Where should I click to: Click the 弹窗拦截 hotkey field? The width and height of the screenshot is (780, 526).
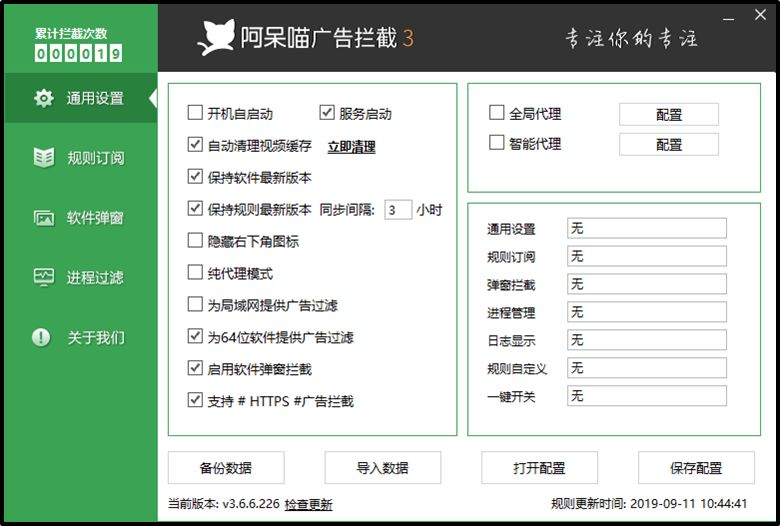click(647, 284)
